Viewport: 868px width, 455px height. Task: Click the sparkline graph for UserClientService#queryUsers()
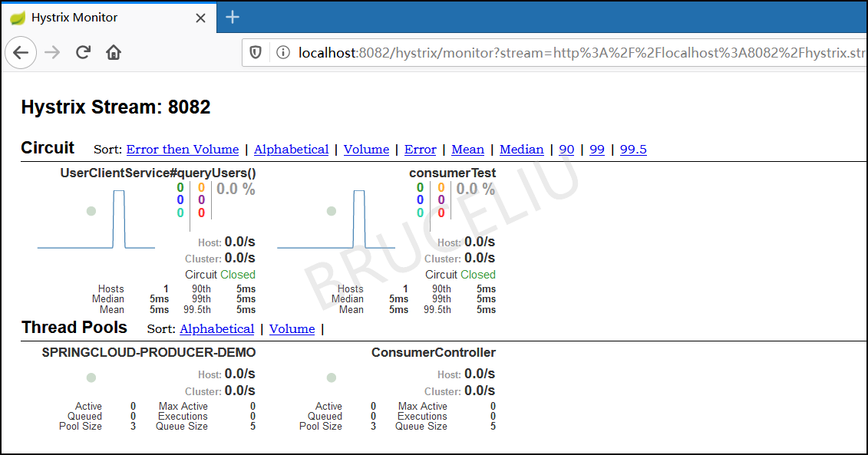coord(97,219)
